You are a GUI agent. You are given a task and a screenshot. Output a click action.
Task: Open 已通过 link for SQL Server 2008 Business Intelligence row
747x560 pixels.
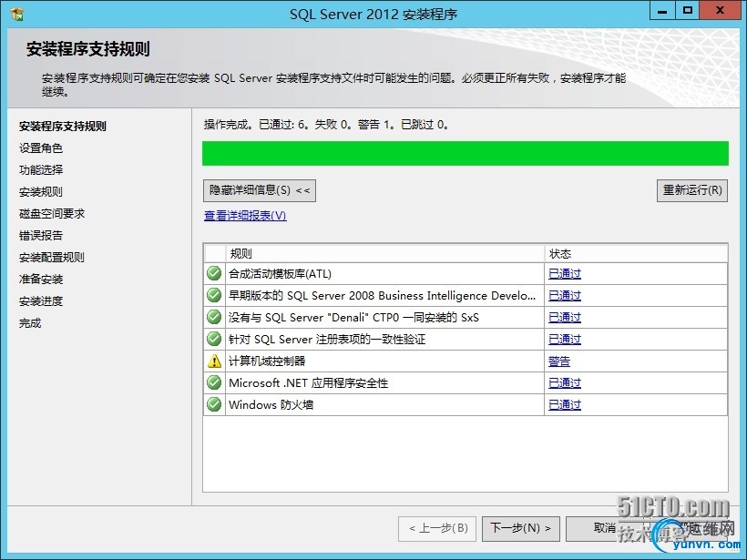(x=565, y=296)
